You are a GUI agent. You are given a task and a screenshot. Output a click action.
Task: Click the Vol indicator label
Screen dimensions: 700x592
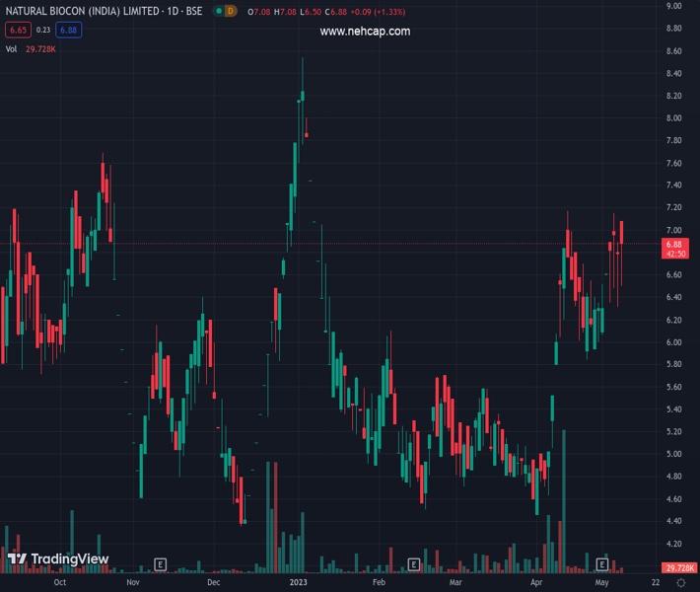click(11, 48)
